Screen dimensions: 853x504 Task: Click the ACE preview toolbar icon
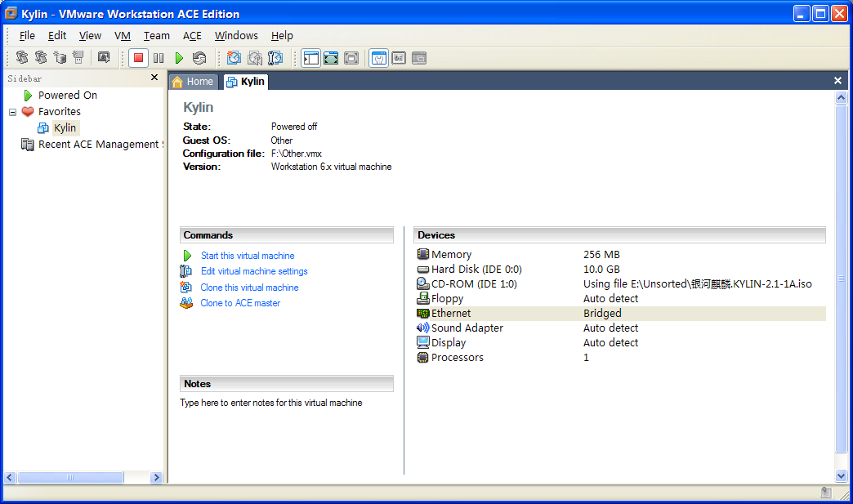click(x=104, y=57)
